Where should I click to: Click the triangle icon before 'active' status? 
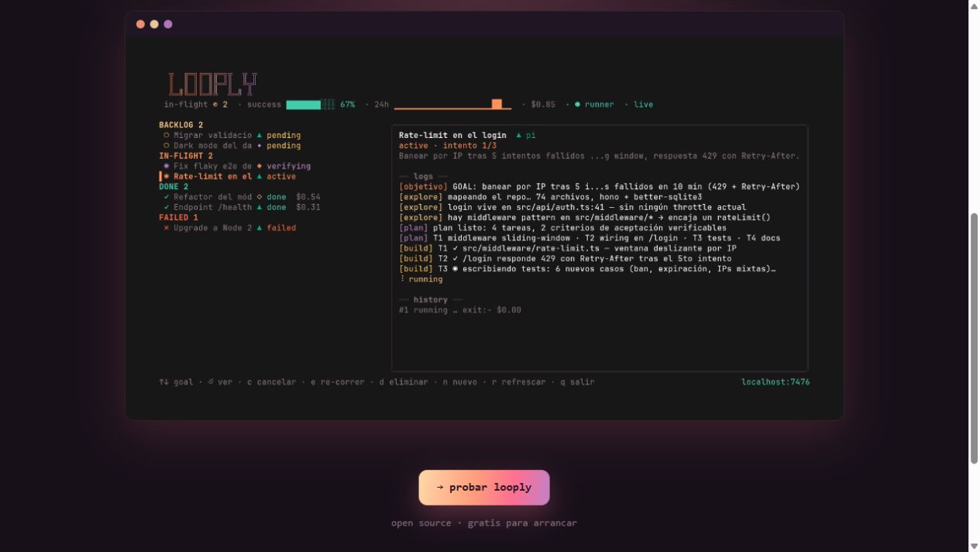[260, 177]
